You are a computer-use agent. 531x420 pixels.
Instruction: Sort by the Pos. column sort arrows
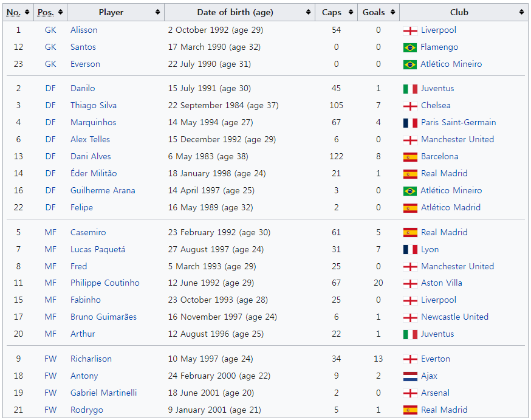[61, 12]
